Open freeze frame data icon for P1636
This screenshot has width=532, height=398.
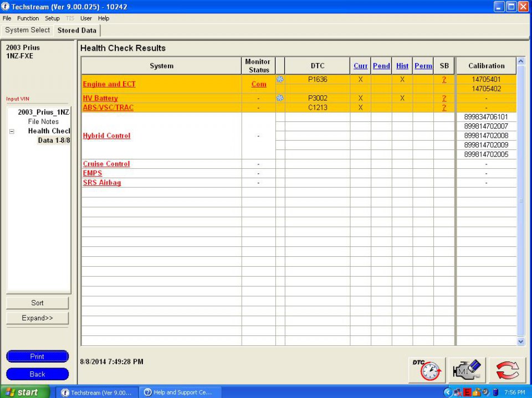(x=280, y=79)
